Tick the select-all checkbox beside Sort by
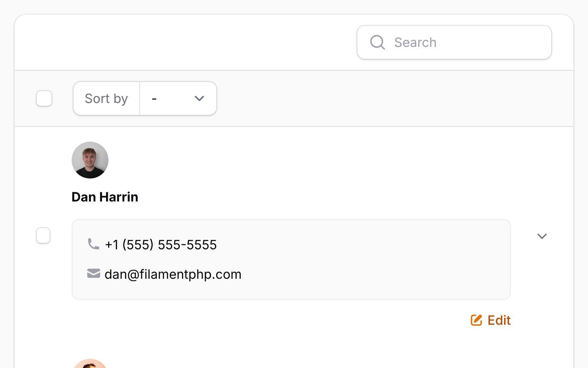This screenshot has height=368, width=588. tap(44, 98)
